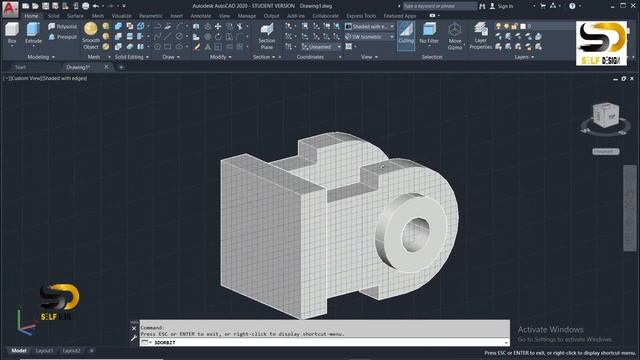This screenshot has height=360, width=640.
Task: Click the customize wrench icon by command line
Action: click(x=134, y=338)
